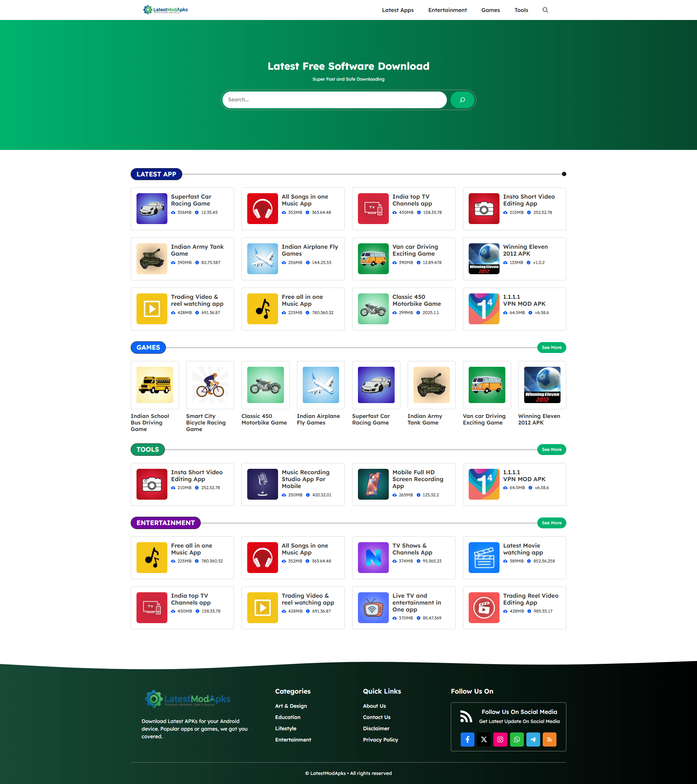This screenshot has height=784, width=697.
Task: Open the Art & Design category link
Action: pyautogui.click(x=291, y=706)
